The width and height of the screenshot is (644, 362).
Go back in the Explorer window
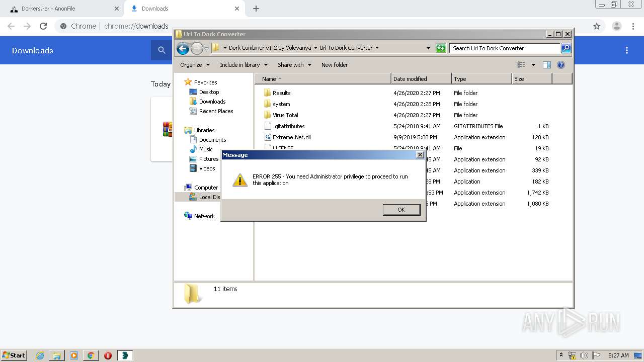point(183,48)
